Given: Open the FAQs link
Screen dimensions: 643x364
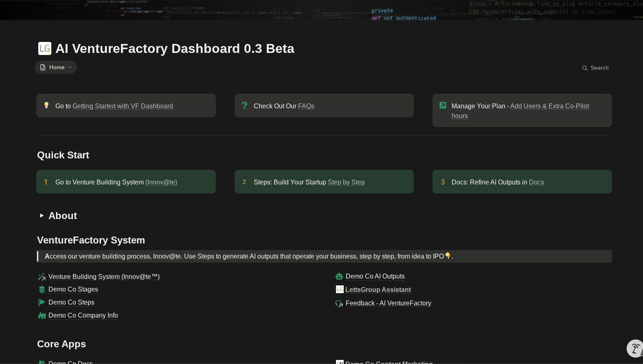Looking at the screenshot, I should (306, 106).
